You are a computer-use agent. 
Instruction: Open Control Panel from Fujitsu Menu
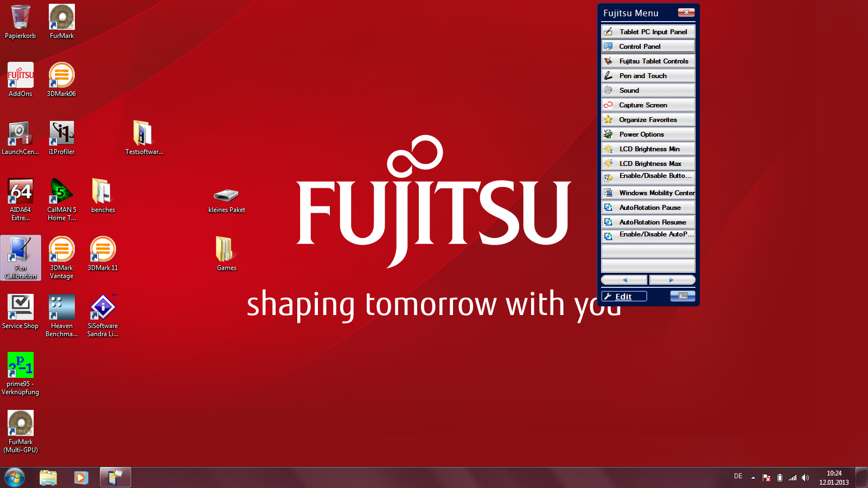click(x=648, y=46)
